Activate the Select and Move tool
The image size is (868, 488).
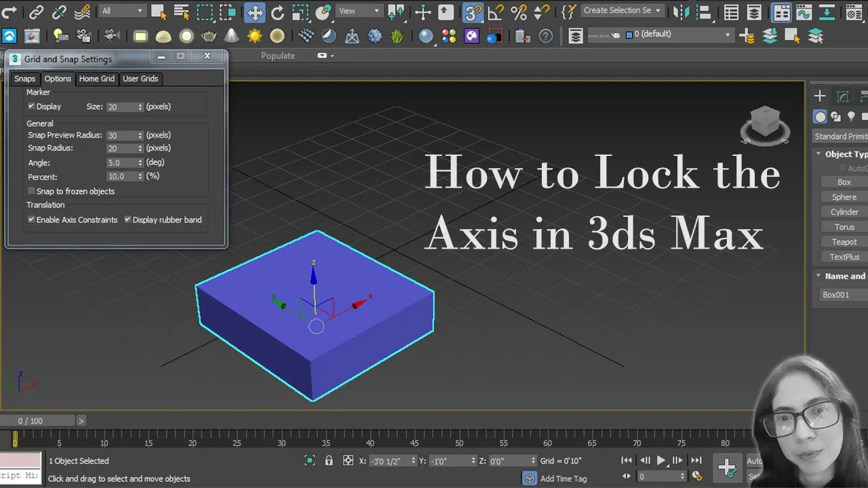click(255, 12)
